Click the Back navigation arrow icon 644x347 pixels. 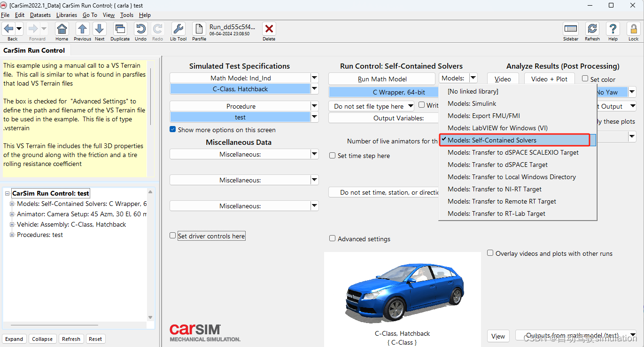coord(9,28)
